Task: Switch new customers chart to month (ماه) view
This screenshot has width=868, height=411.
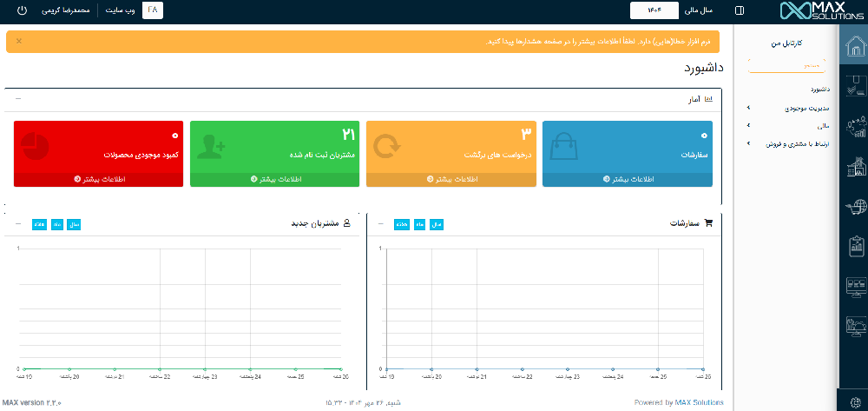Action: click(57, 224)
